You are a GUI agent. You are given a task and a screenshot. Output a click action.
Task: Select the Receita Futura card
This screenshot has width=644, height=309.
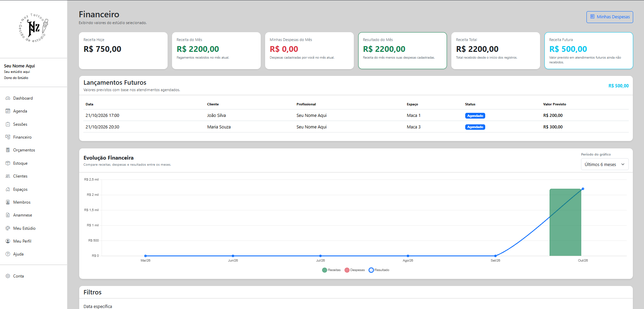588,50
